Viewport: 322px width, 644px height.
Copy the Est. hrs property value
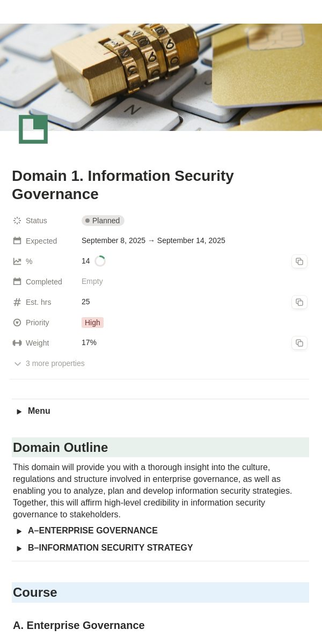[x=299, y=302]
